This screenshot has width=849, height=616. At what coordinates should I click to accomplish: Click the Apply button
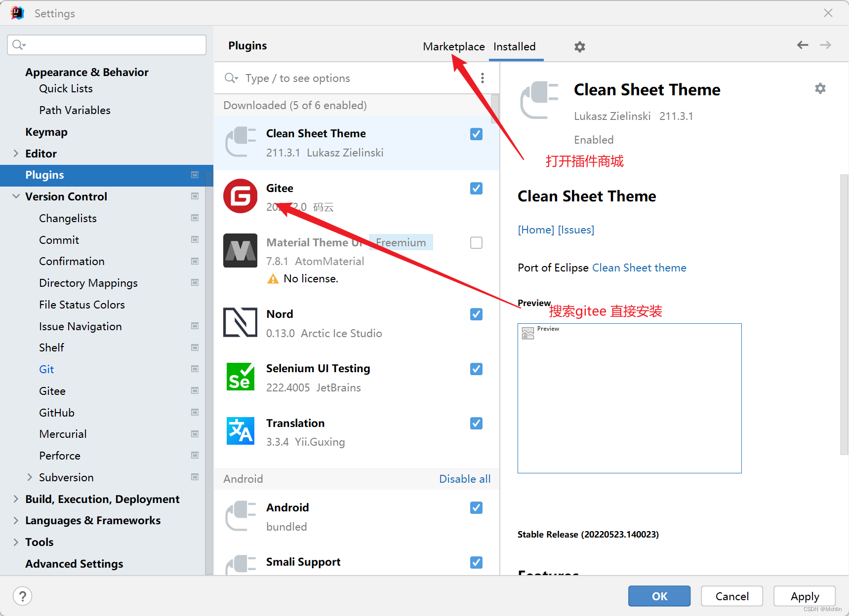tap(805, 596)
